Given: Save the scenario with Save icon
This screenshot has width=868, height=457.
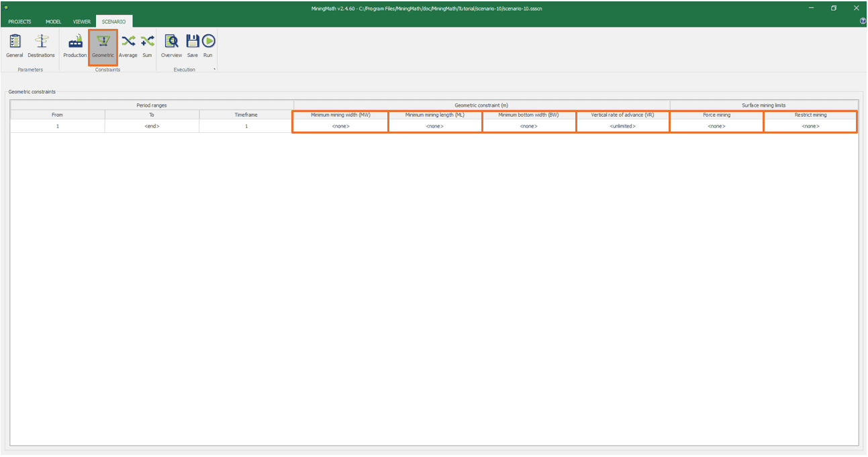Looking at the screenshot, I should pyautogui.click(x=193, y=46).
